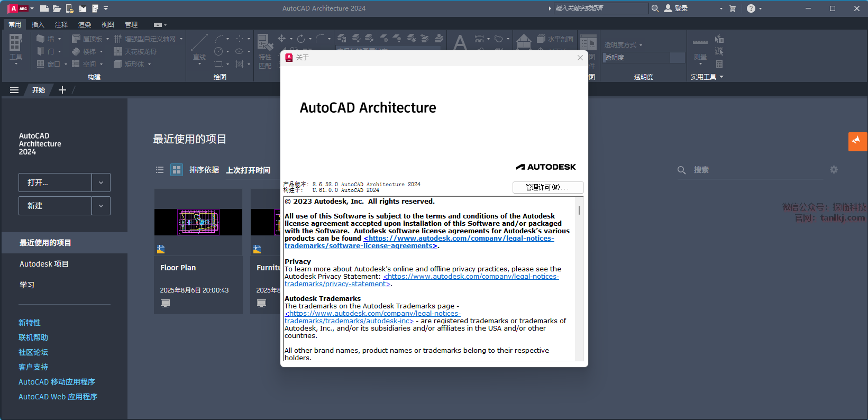
Task: Click the recent projects settings gear icon
Action: (x=834, y=170)
